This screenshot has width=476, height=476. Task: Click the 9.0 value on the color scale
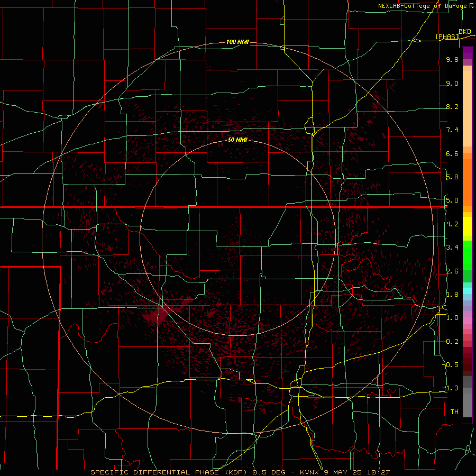pos(452,83)
